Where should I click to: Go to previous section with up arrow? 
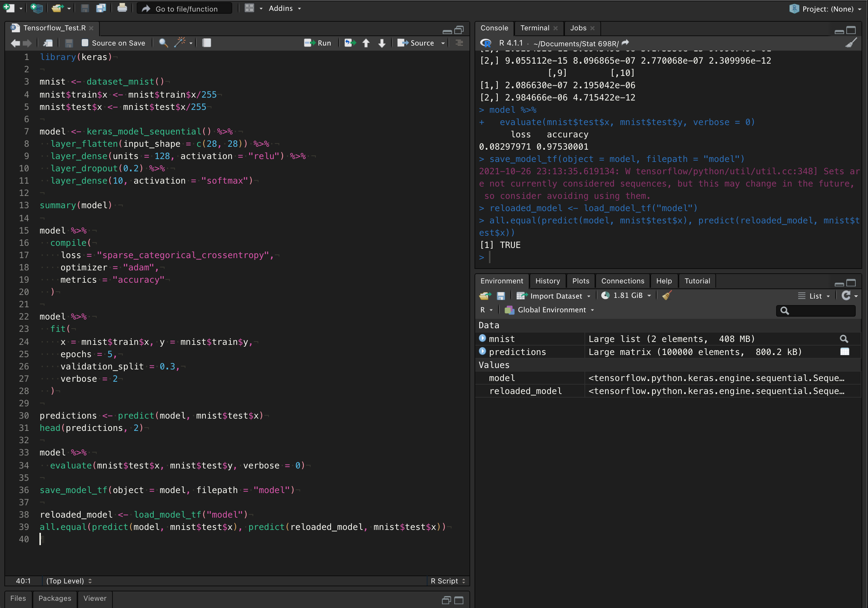[x=366, y=43]
